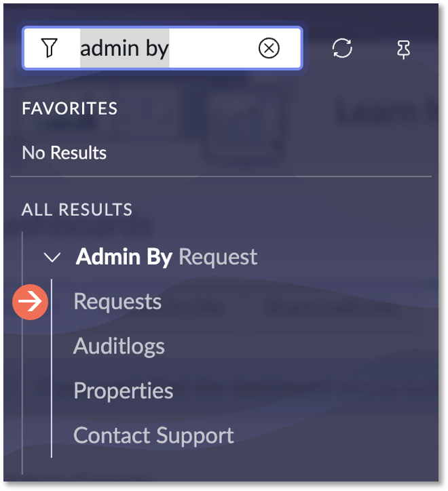This screenshot has width=448, height=491.
Task: Click the vertical tree line beside Auditlogs
Action: coord(52,347)
